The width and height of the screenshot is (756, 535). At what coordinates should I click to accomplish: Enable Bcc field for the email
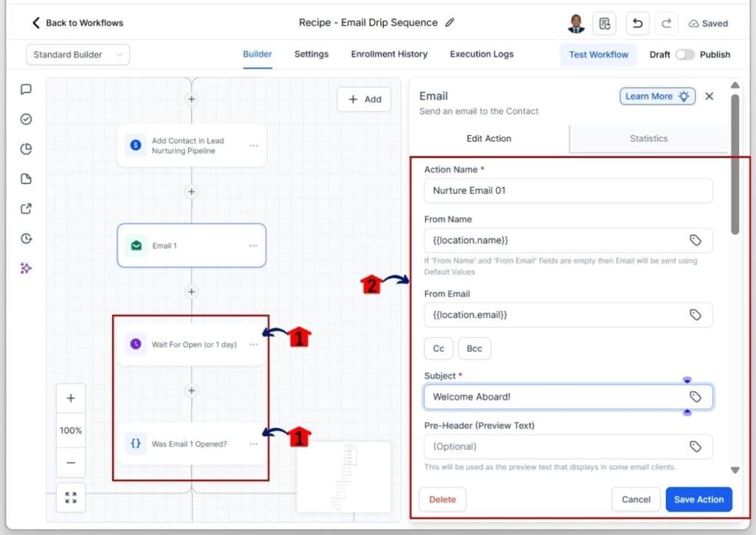(x=474, y=348)
